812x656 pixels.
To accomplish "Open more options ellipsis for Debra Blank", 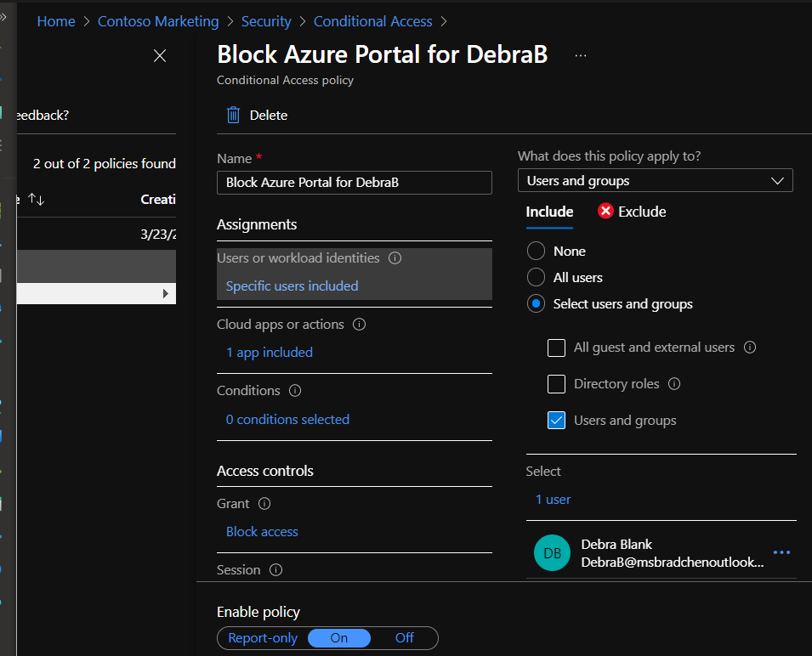I will click(x=781, y=552).
